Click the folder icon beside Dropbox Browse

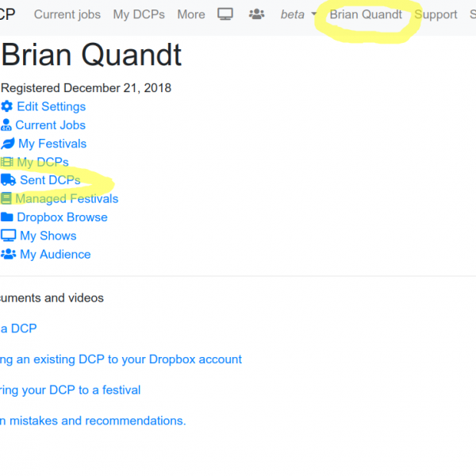[6, 217]
